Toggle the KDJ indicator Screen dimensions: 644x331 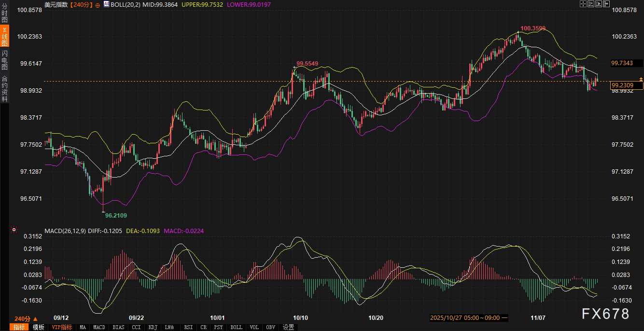tap(153, 327)
